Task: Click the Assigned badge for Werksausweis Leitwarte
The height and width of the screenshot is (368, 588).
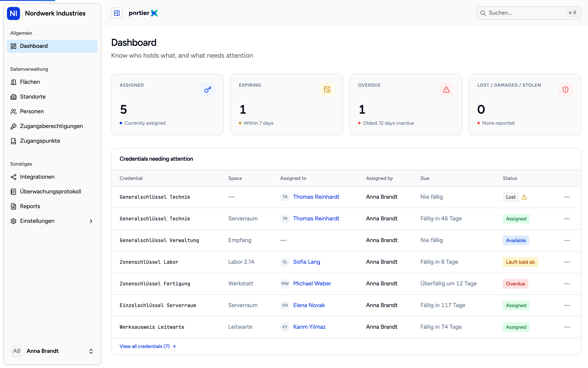Action: (x=516, y=327)
